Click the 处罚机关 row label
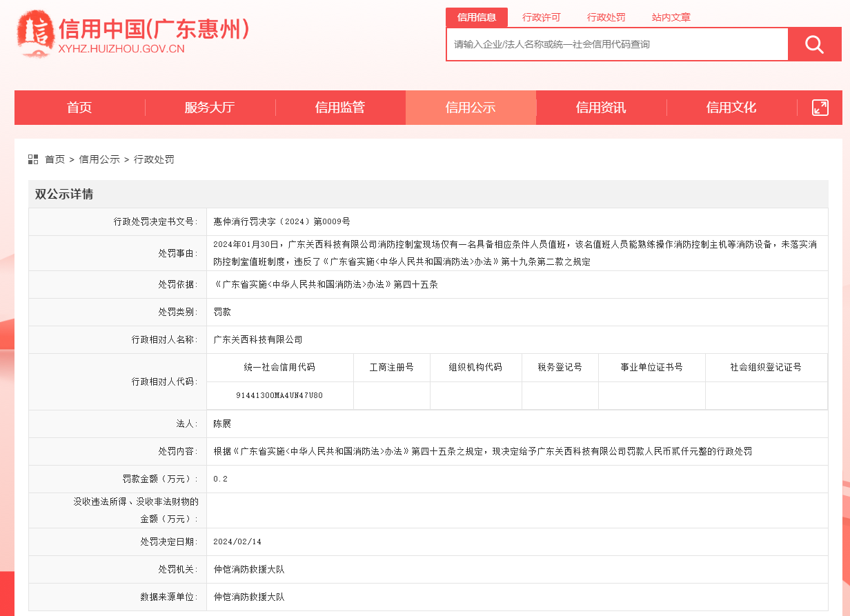850x616 pixels. click(178, 569)
